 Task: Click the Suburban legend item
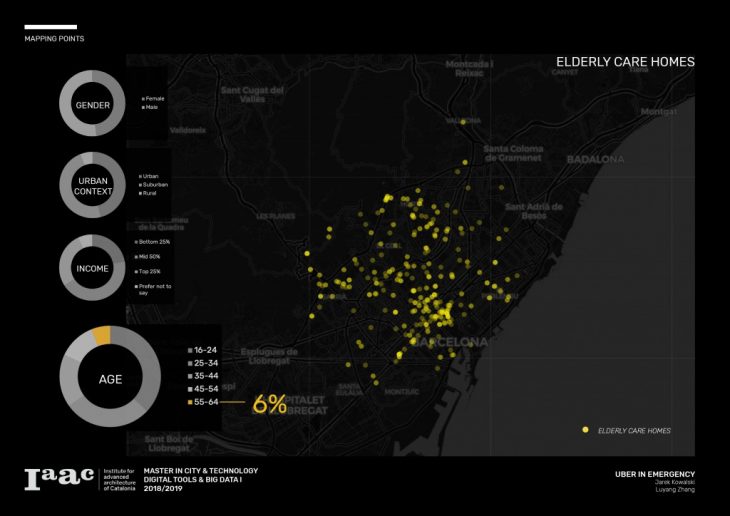click(154, 184)
